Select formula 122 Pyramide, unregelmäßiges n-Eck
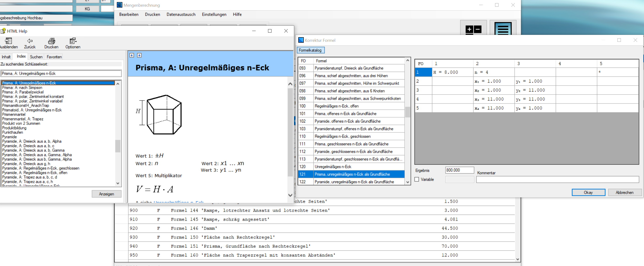644x266 pixels. (x=351, y=182)
